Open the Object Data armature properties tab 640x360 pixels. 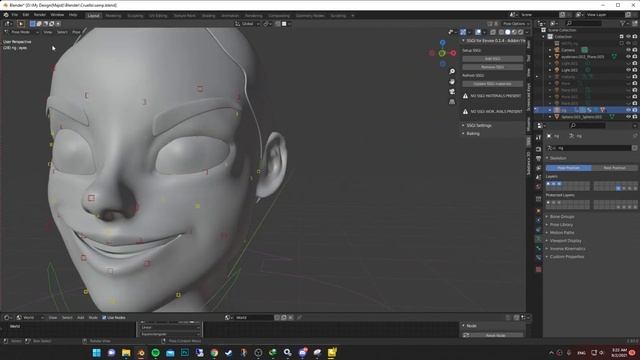click(x=538, y=238)
